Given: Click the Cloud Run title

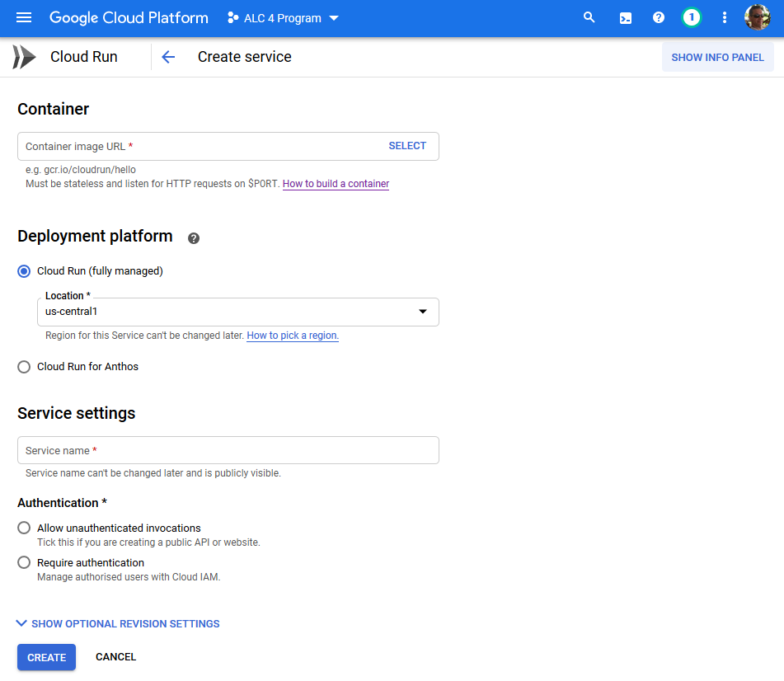Looking at the screenshot, I should pyautogui.click(x=83, y=57).
